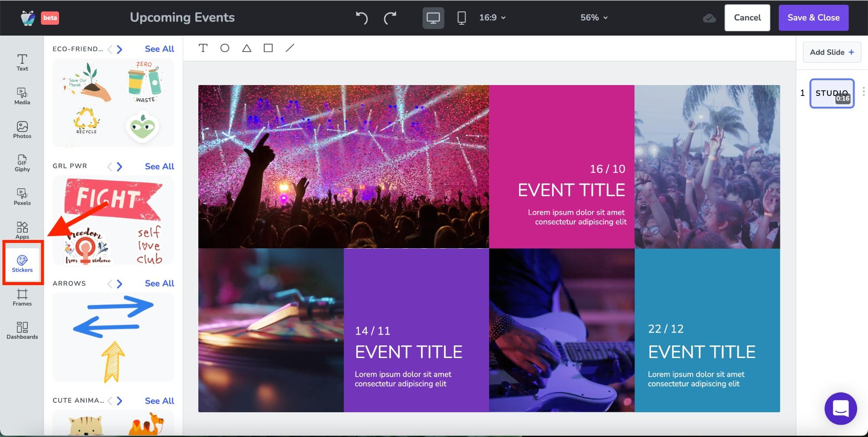Open the Frames panel
Image resolution: width=868 pixels, height=437 pixels.
tap(22, 298)
